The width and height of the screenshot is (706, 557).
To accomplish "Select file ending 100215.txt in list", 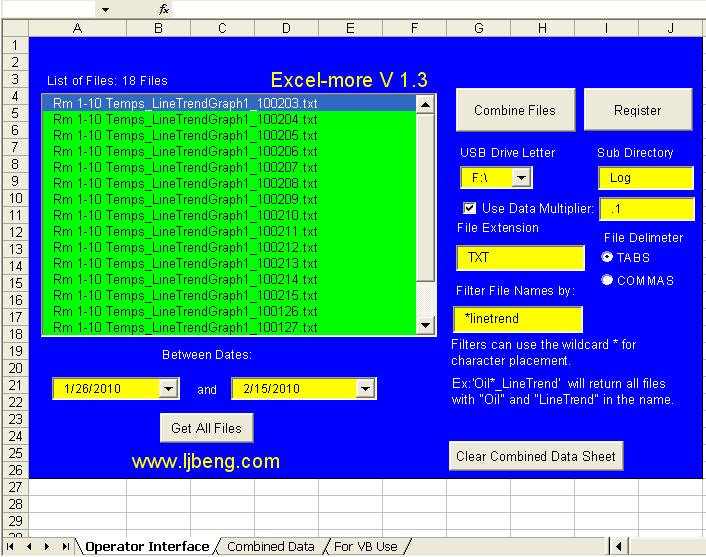I will tap(229, 295).
